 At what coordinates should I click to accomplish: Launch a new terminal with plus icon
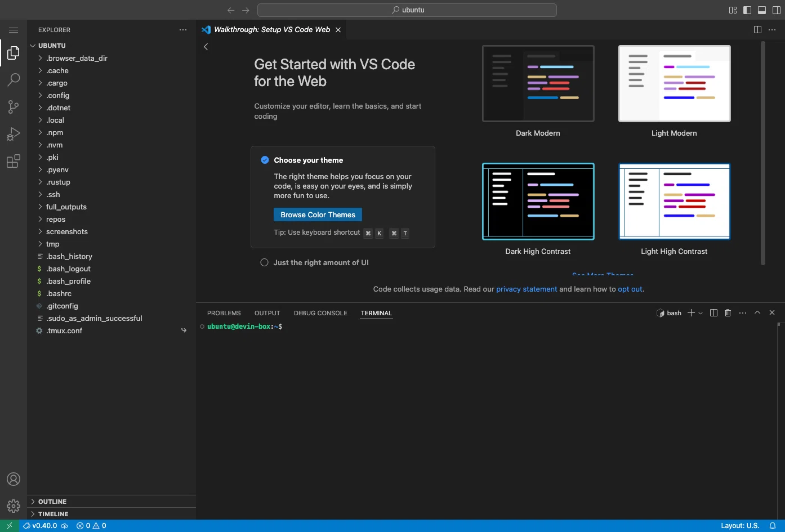click(x=691, y=313)
